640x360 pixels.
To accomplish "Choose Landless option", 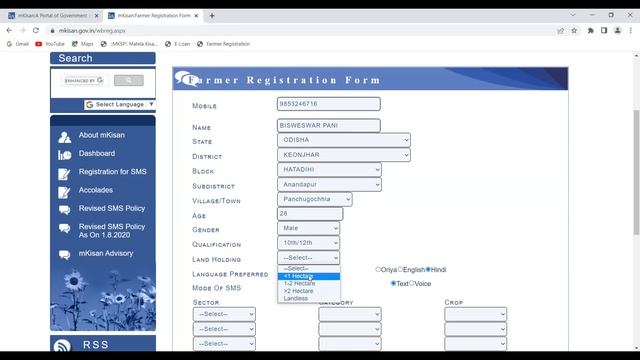I will [x=309, y=298].
